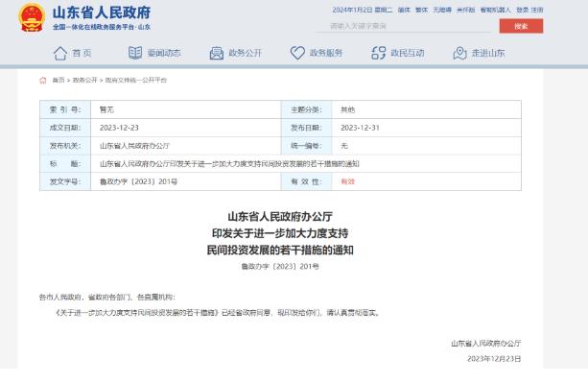Image resolution: width=588 pixels, height=383 pixels.
Task: Focus the keyword search input field
Action: 403,26
